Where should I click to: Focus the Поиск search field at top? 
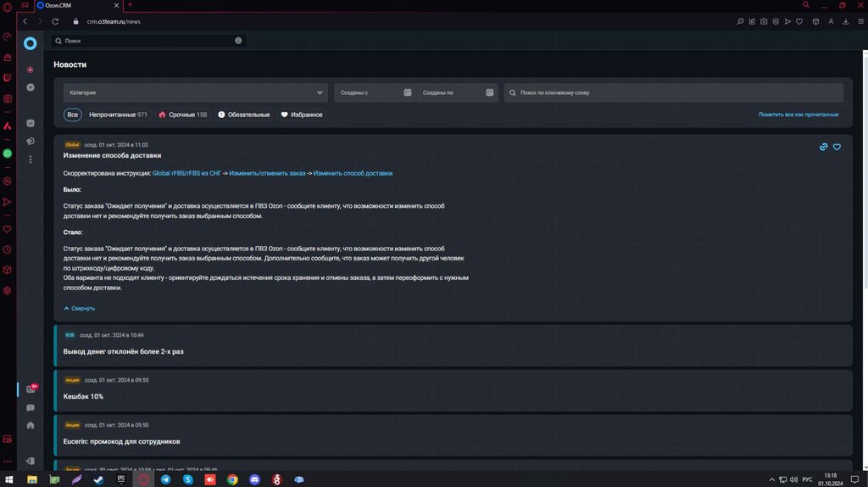pos(148,41)
